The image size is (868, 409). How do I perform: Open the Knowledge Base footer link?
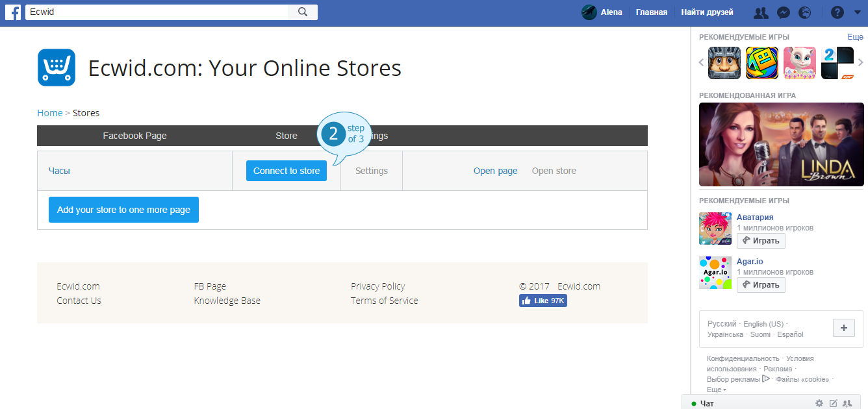(227, 301)
